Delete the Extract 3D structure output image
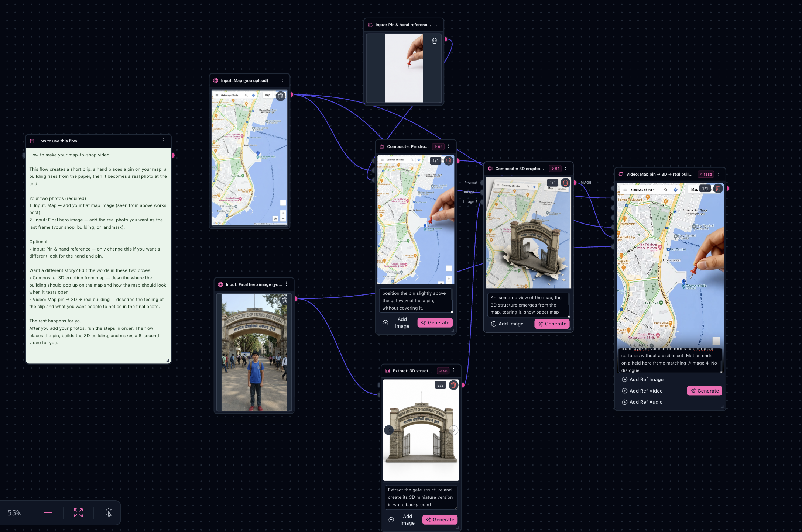The height and width of the screenshot is (532, 802). coord(453,385)
